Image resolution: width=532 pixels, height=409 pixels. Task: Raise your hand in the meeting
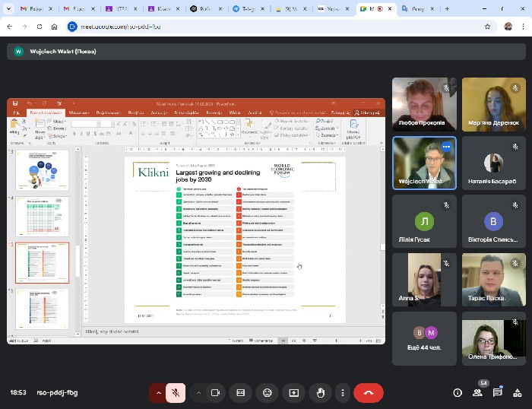pos(321,392)
